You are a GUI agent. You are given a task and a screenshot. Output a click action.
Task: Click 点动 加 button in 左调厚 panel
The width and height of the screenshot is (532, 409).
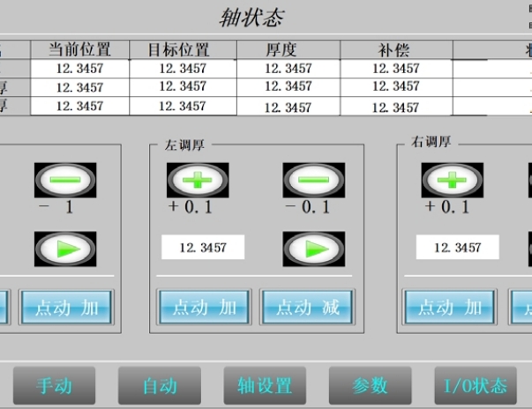tap(204, 308)
